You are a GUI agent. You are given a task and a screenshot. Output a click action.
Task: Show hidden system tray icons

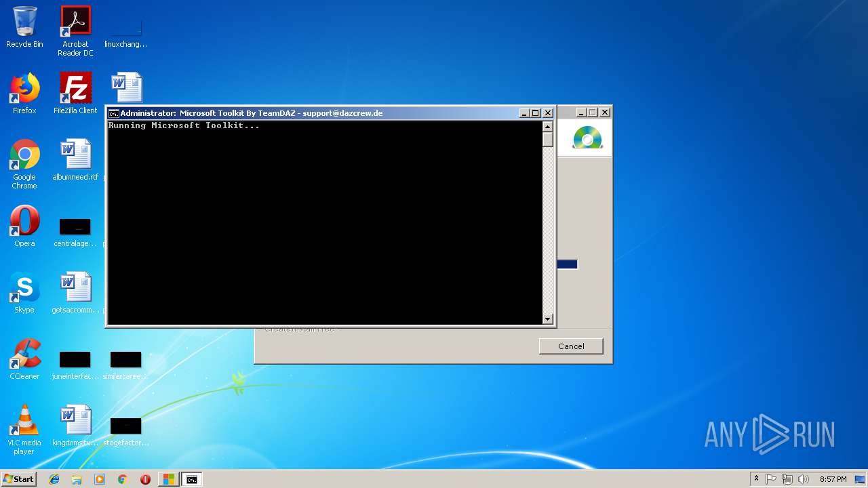(x=756, y=479)
